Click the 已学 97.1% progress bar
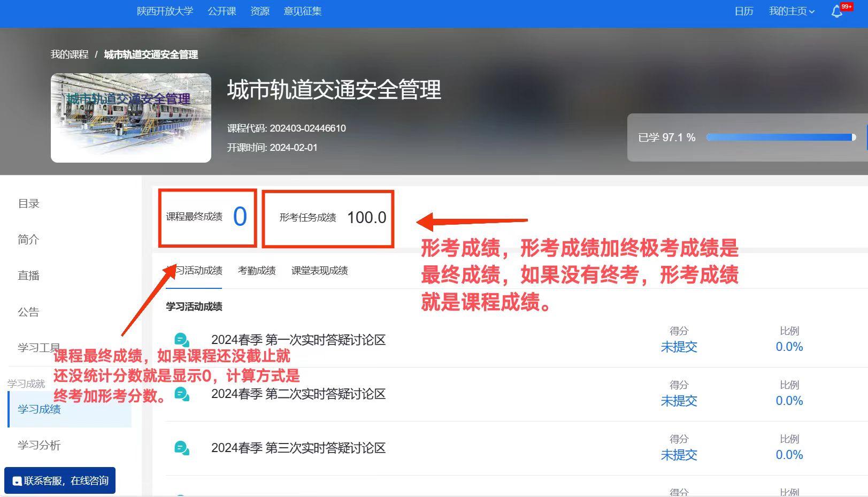 [x=781, y=137]
